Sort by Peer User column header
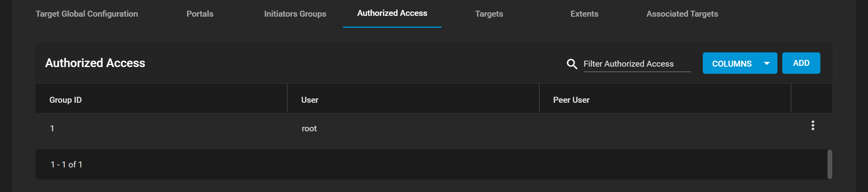 point(571,100)
